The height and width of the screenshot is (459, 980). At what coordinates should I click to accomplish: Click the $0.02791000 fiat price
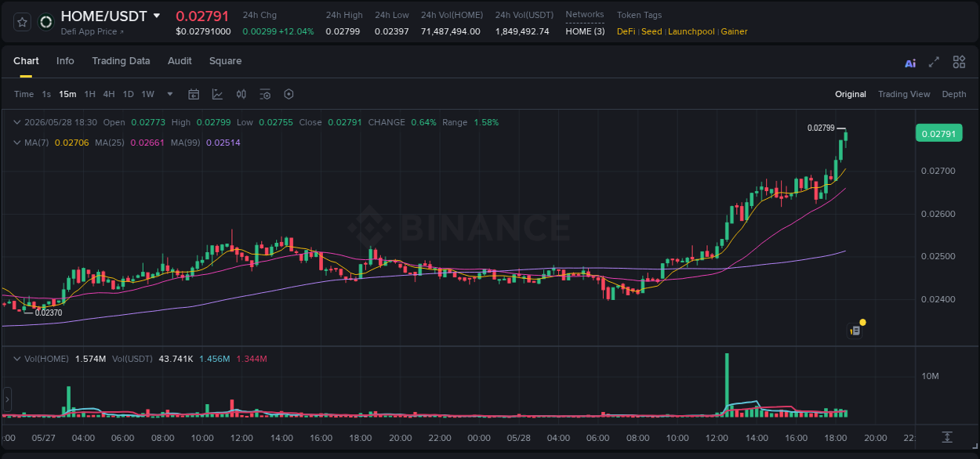pyautogui.click(x=203, y=31)
